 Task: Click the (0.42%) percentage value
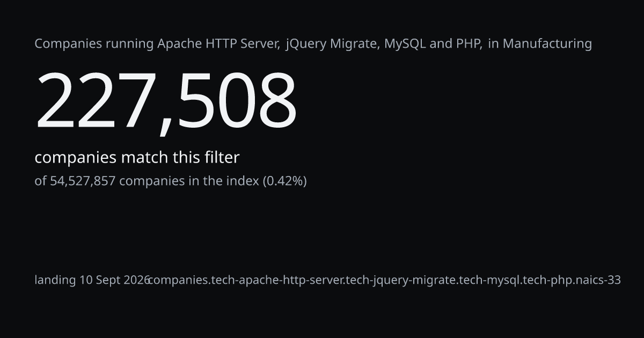coord(284,181)
